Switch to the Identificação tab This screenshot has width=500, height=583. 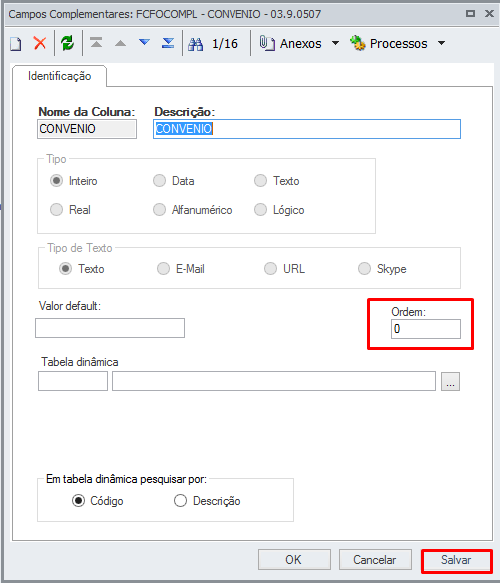coord(59,76)
